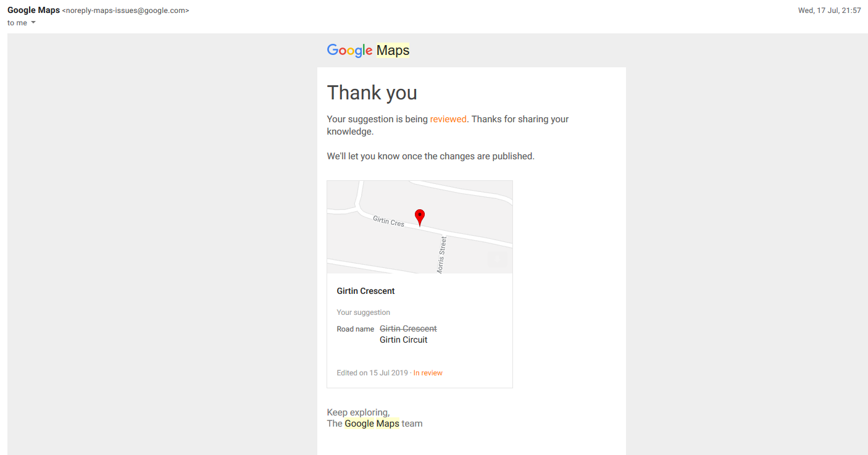Open the orange 'reviewed' link
This screenshot has width=868, height=455.
[x=448, y=119]
